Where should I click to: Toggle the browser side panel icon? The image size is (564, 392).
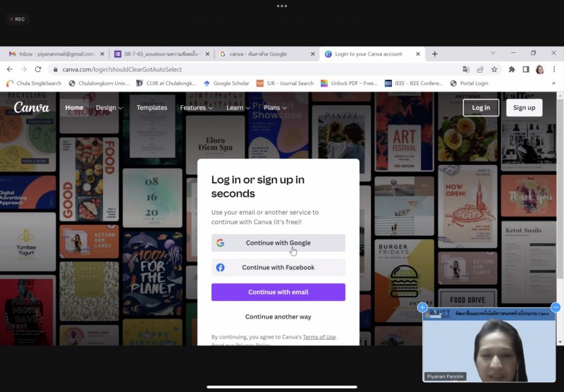click(x=525, y=69)
